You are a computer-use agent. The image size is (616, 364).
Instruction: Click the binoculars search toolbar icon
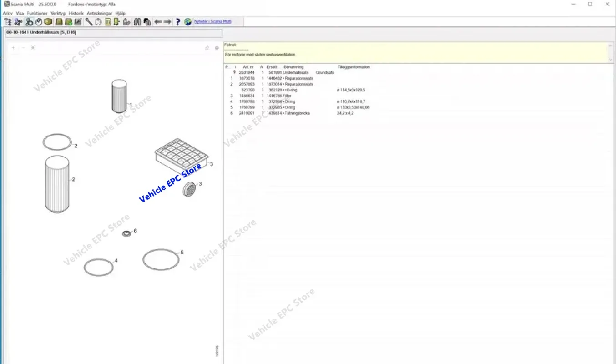tap(137, 22)
